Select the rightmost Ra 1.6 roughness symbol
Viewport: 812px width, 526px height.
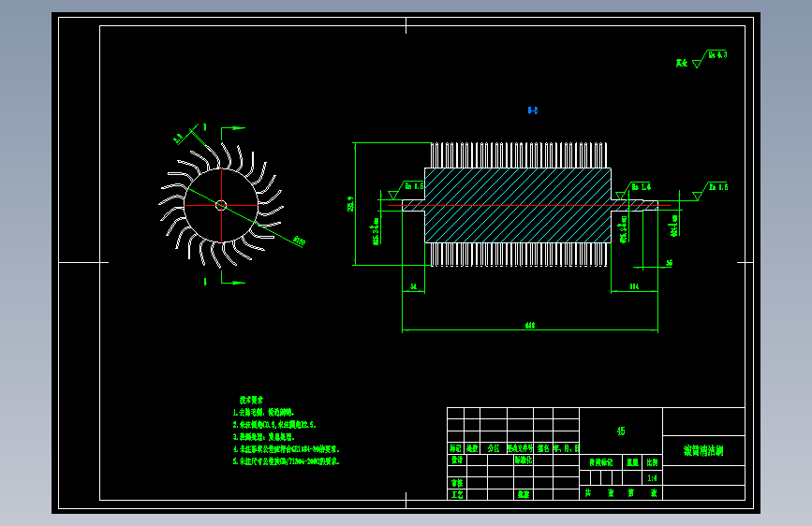pos(711,191)
